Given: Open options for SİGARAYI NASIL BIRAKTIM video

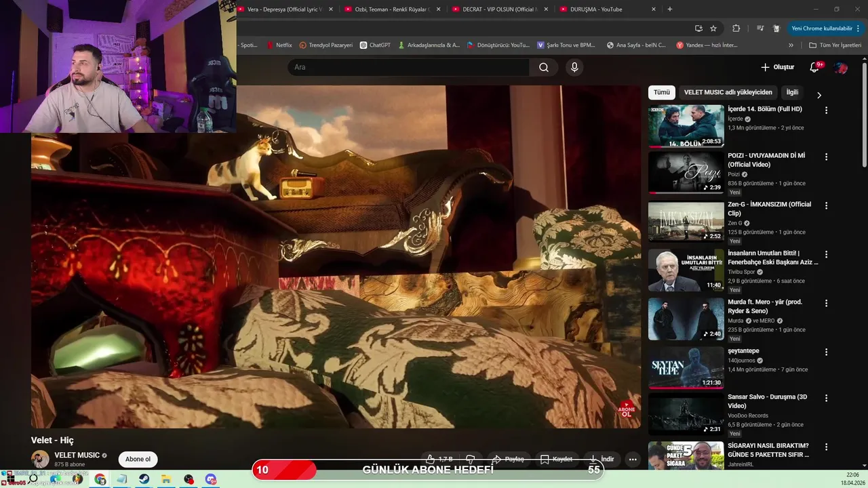Looking at the screenshot, I should coord(826,447).
